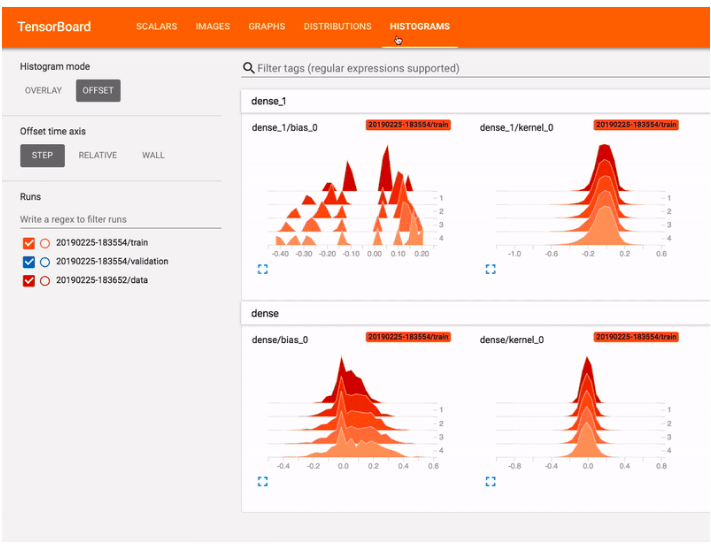Click the search magnifier icon
The width and height of the screenshot is (711, 544).
249,68
